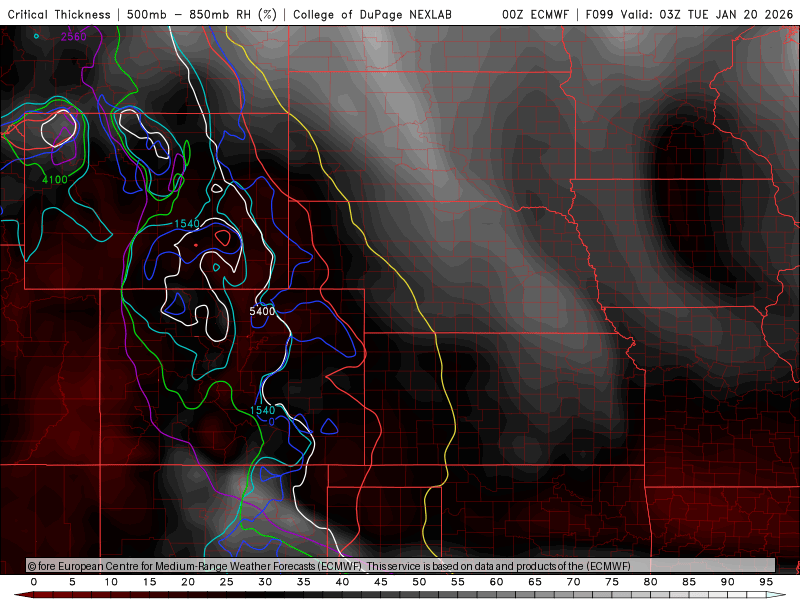This screenshot has height=600, width=800.
Task: Click the "5" tick on the color scale
Action: 72,582
